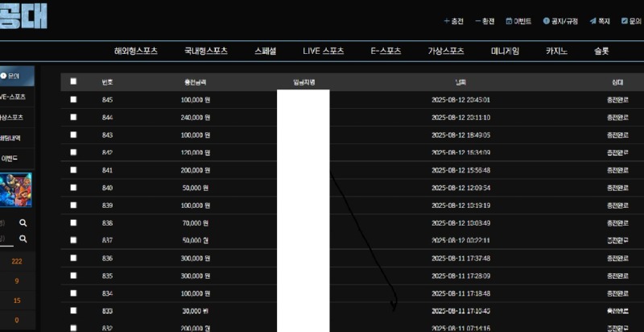Select 이벤트 in left sidebar
644x332 pixels.
pos(17,159)
